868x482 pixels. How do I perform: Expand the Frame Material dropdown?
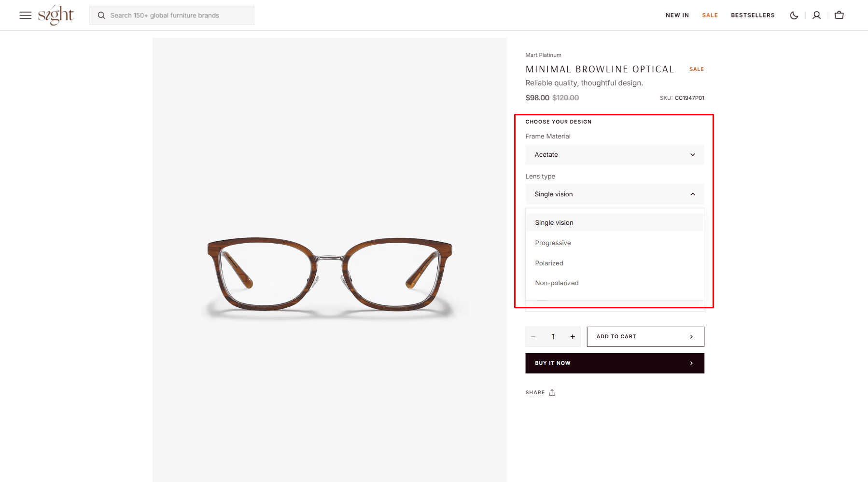click(615, 155)
